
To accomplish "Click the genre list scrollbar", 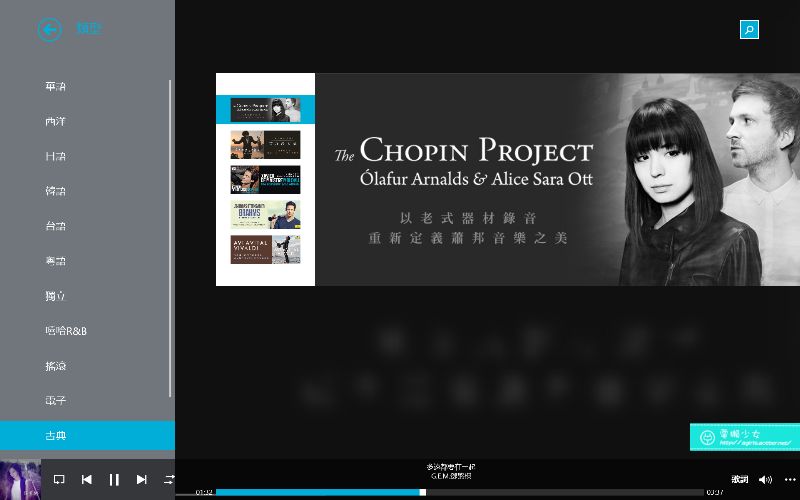I will tap(170, 238).
